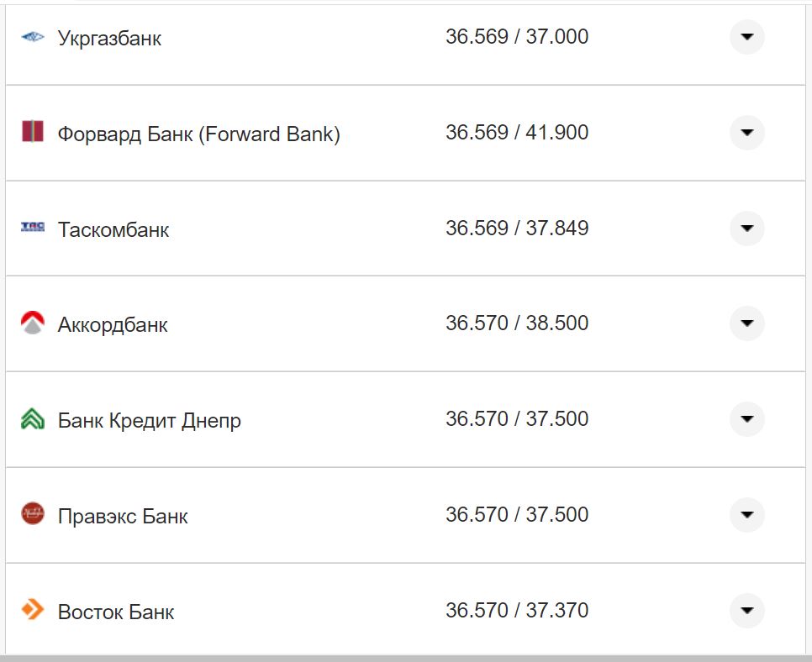Click the Таскомбанк TAC logo icon
This screenshot has width=812, height=662.
click(x=32, y=227)
